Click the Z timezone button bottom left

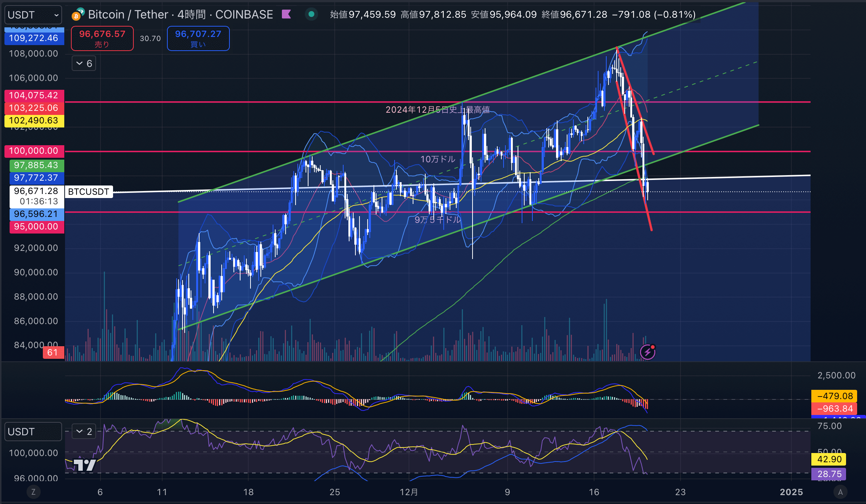(33, 492)
